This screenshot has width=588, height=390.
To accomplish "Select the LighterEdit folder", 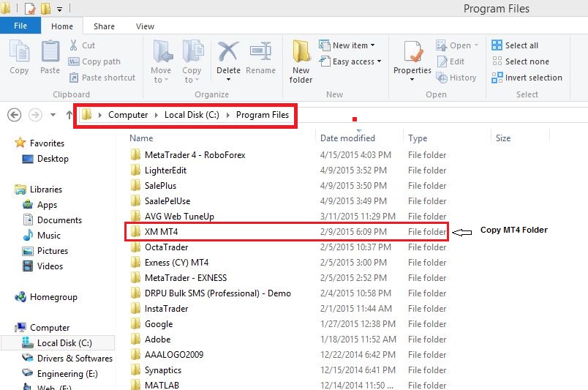I will point(158,170).
